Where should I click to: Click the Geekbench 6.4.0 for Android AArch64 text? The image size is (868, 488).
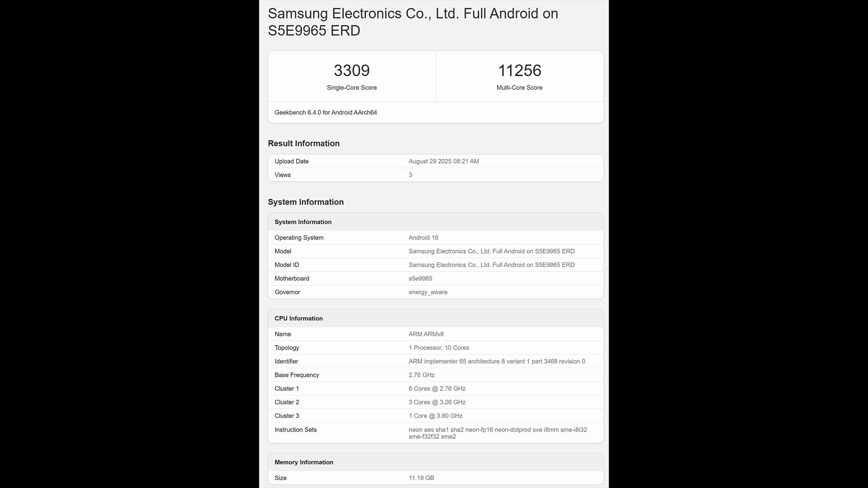point(325,113)
